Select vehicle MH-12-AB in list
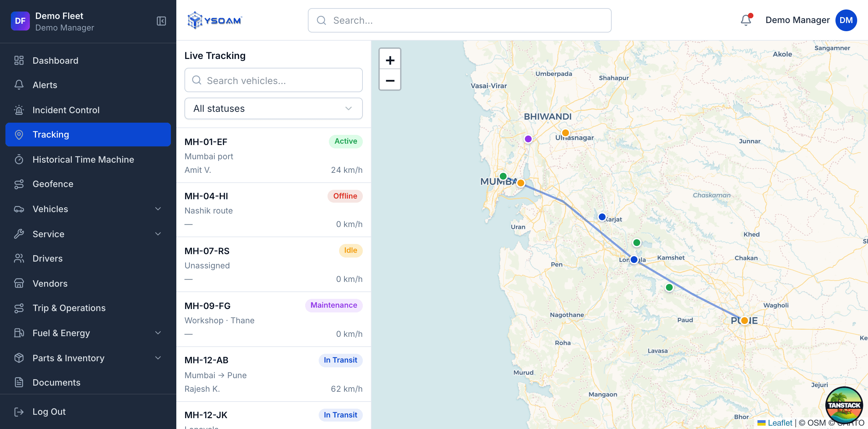This screenshot has height=429, width=868. click(274, 374)
